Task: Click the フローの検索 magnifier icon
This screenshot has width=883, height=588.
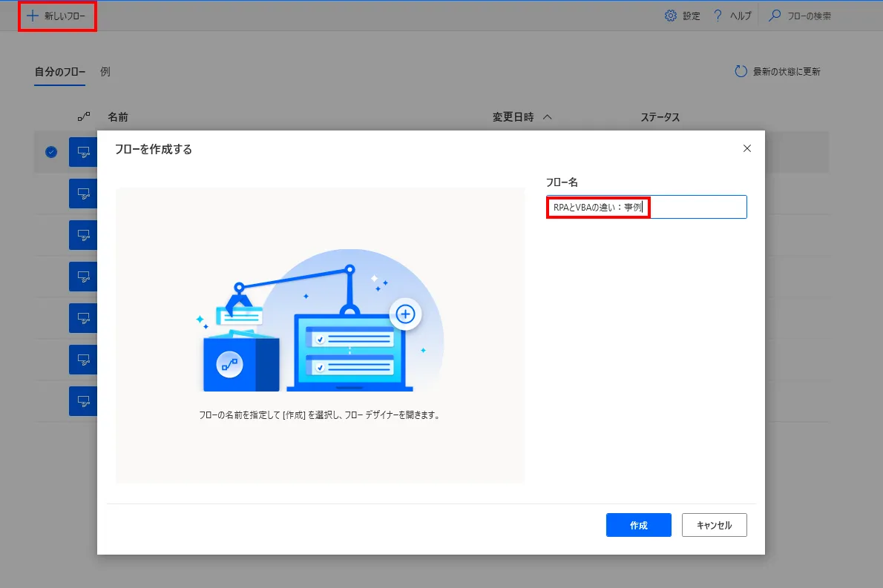Action: click(x=775, y=16)
